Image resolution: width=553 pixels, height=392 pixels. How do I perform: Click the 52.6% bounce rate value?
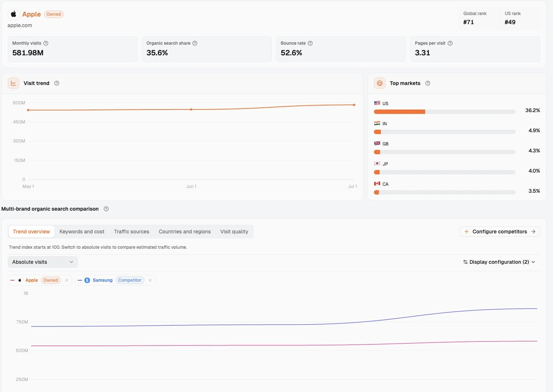291,53
